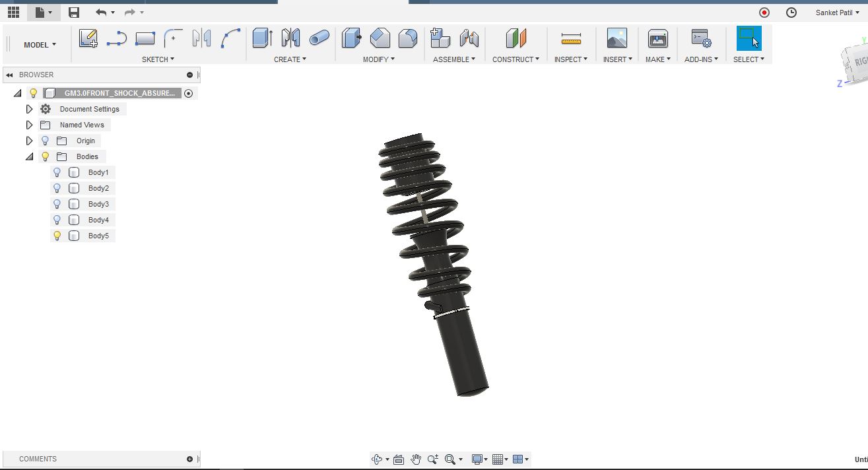Select the Pan hand tool
This screenshot has width=868, height=470.
click(416, 459)
